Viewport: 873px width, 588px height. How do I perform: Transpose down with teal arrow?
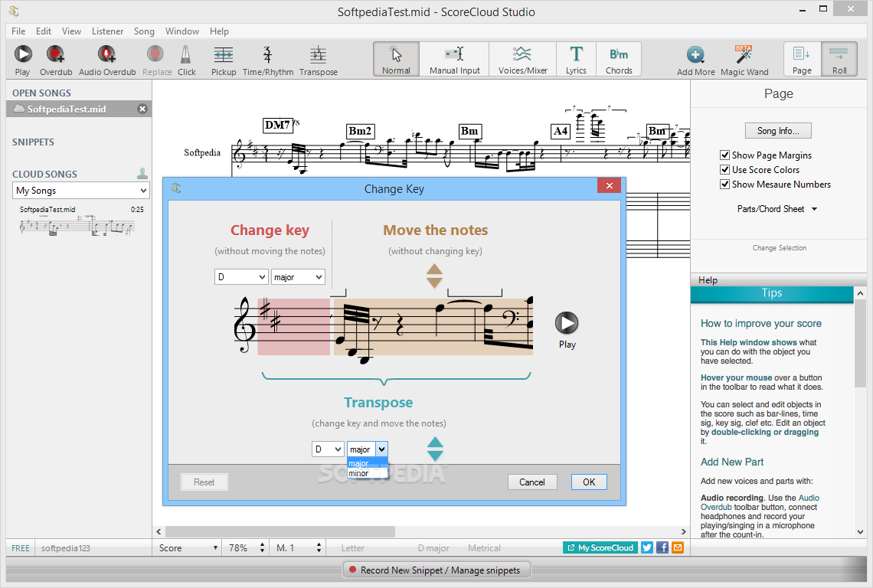pyautogui.click(x=435, y=456)
